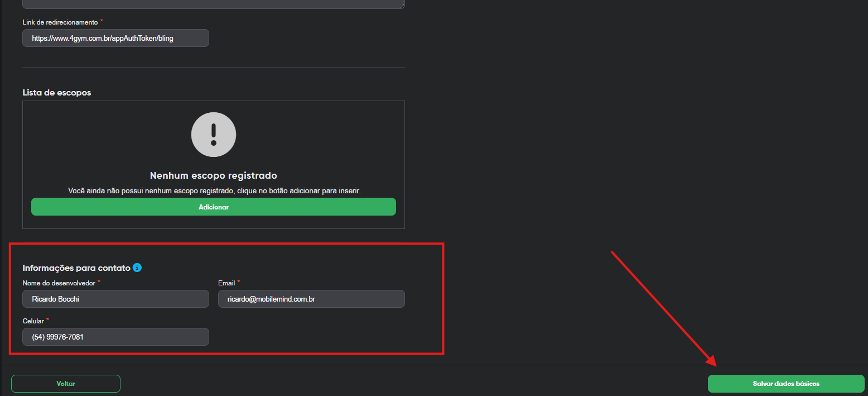
Task: Select the Email input with ricardo@mobilemind.com.br
Action: point(311,299)
